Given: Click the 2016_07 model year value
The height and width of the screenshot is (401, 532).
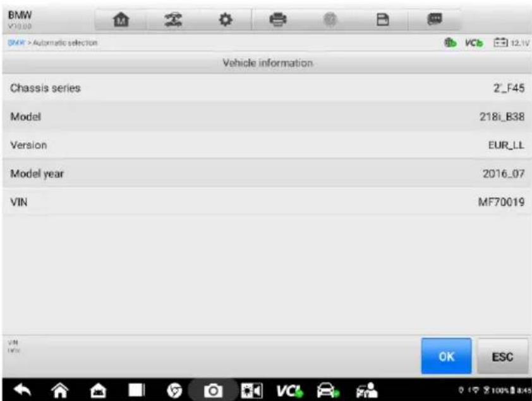Looking at the screenshot, I should pyautogui.click(x=504, y=174).
